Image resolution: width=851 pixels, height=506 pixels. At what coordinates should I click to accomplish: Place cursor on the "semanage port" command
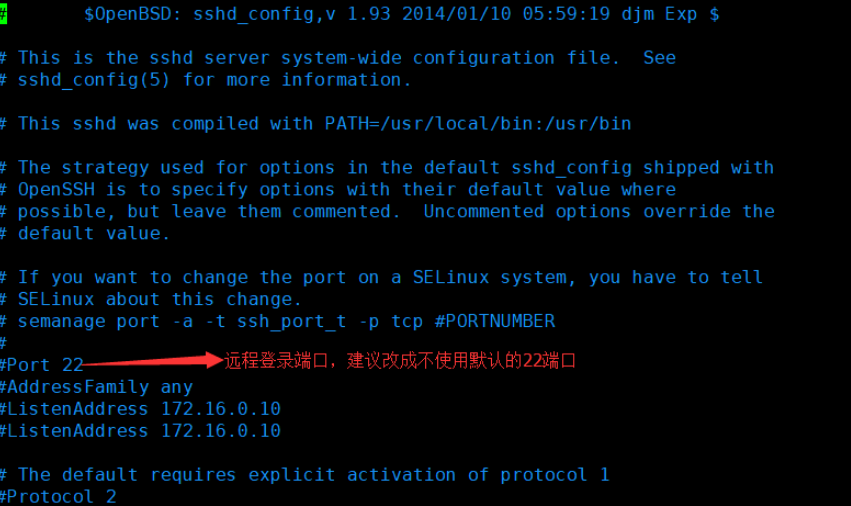click(x=88, y=321)
